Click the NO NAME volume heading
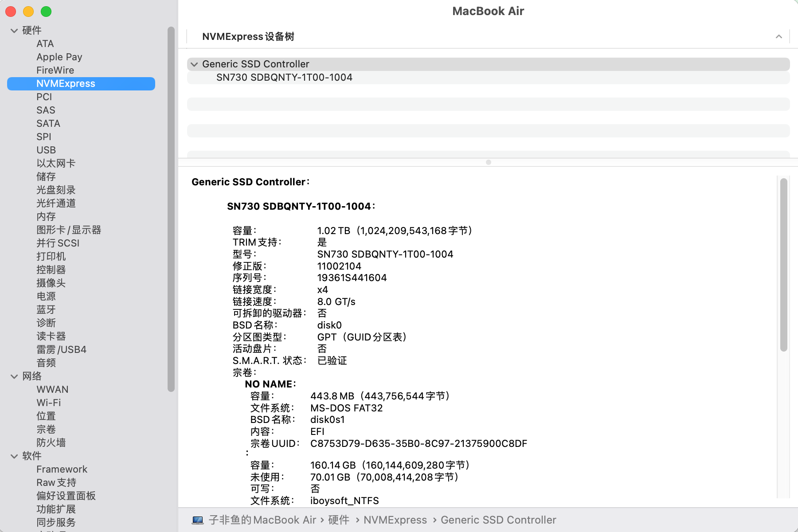The image size is (798, 532). click(270, 384)
